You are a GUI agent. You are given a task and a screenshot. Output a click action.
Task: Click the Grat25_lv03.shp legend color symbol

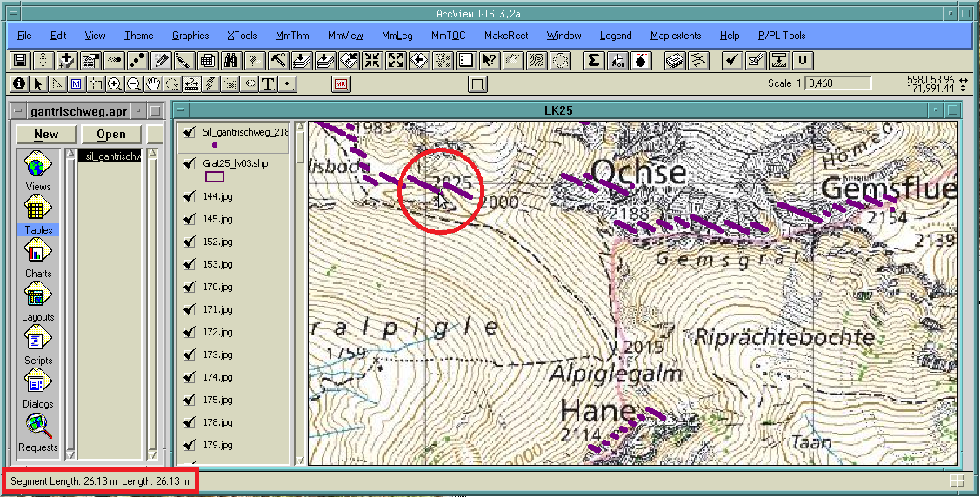click(214, 176)
